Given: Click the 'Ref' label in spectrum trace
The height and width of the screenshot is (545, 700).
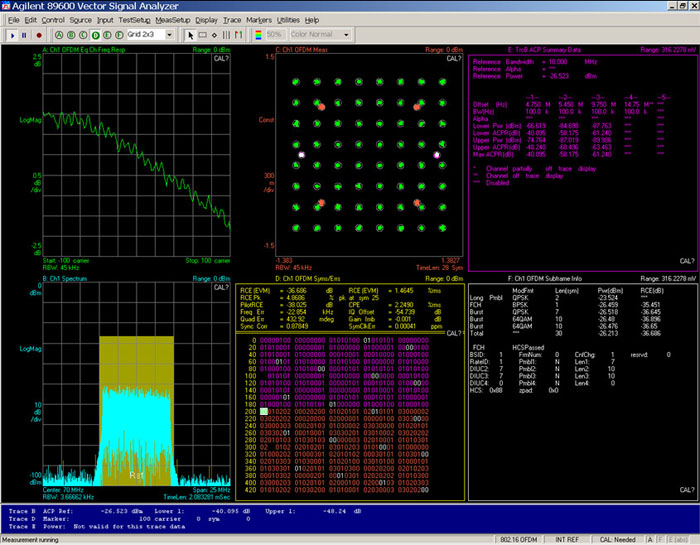Looking at the screenshot, I should click(136, 475).
